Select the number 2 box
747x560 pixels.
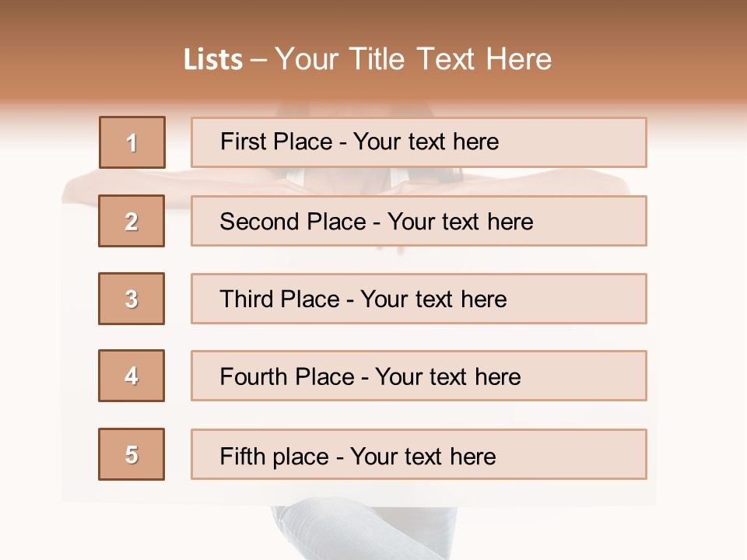132,221
